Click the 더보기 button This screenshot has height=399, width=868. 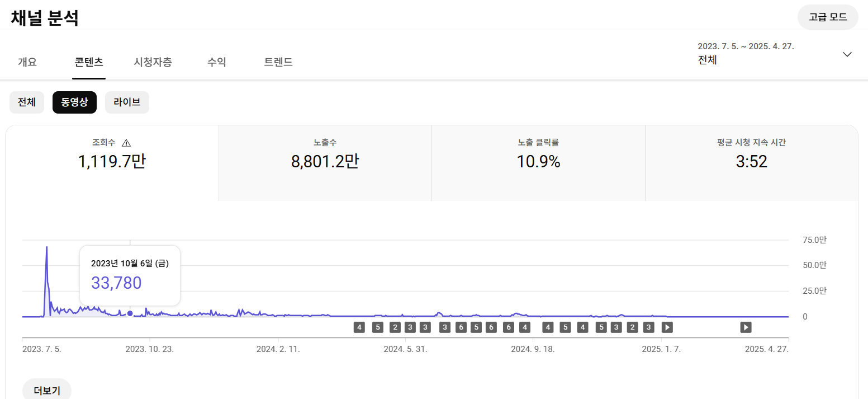47,390
